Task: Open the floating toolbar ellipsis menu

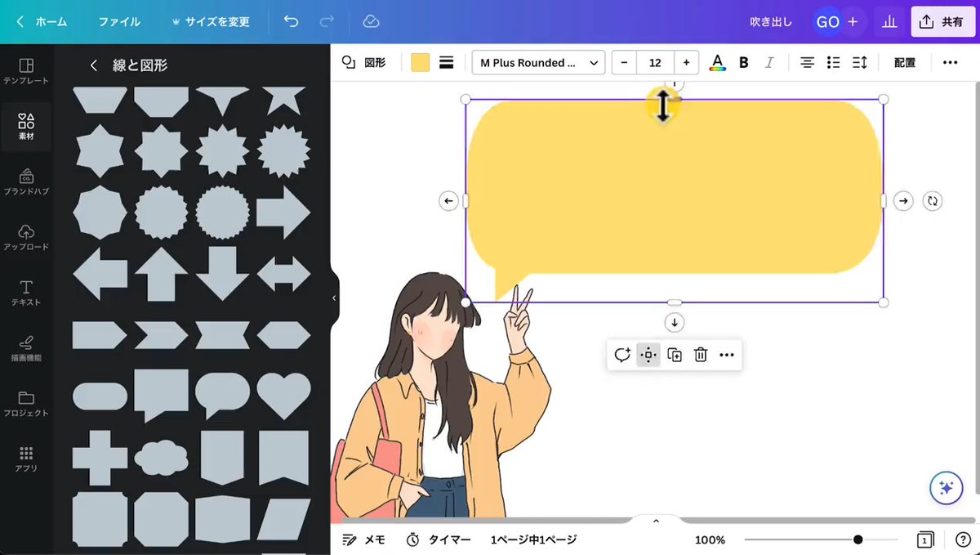Action: coord(727,355)
